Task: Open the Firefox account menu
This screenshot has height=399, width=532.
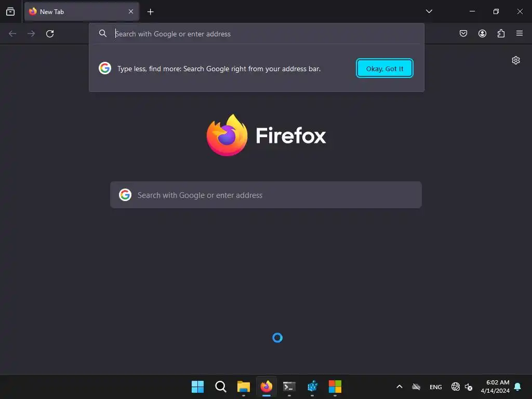Action: click(482, 33)
